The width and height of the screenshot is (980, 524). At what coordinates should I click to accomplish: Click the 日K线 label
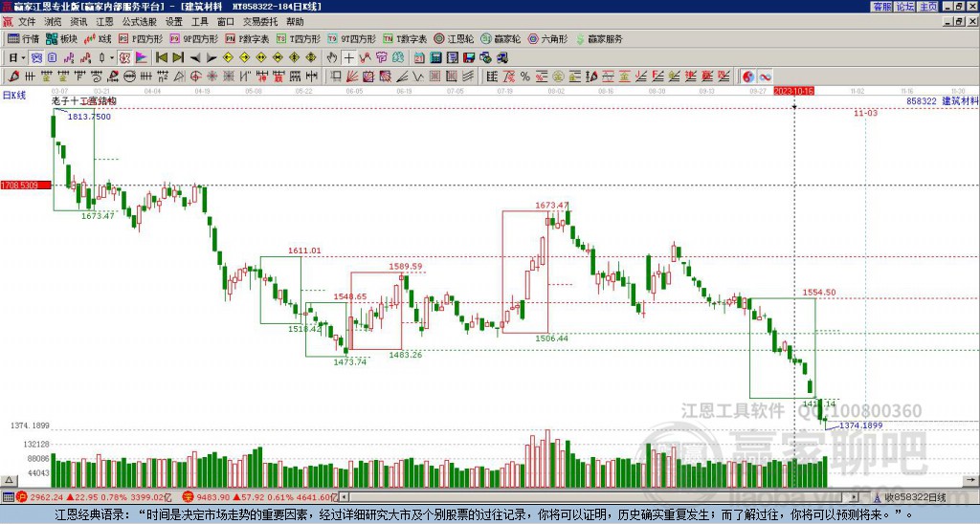[13, 96]
